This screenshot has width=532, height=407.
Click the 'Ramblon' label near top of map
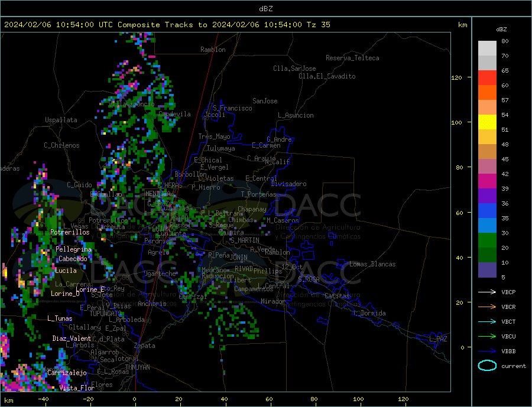point(213,50)
